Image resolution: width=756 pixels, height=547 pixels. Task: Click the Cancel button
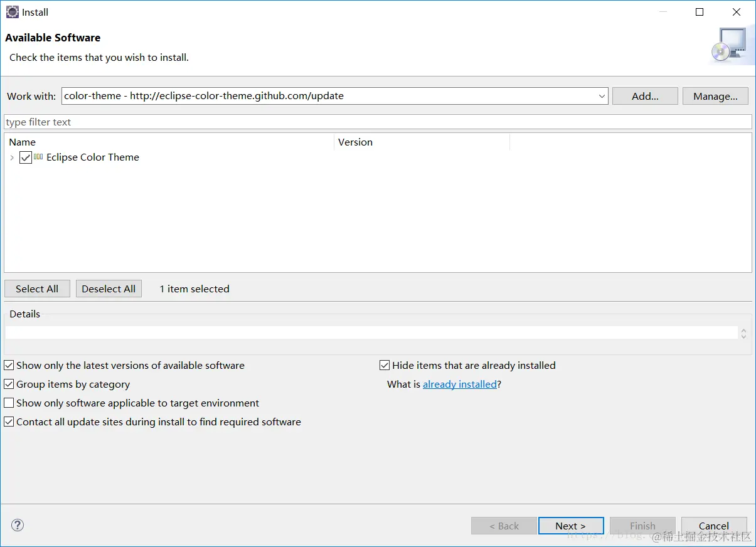[x=714, y=526]
